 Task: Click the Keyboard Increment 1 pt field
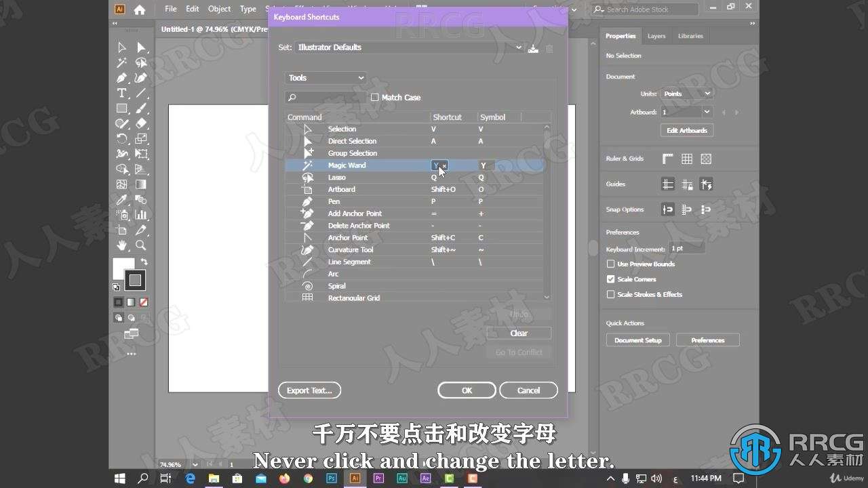[x=686, y=249]
